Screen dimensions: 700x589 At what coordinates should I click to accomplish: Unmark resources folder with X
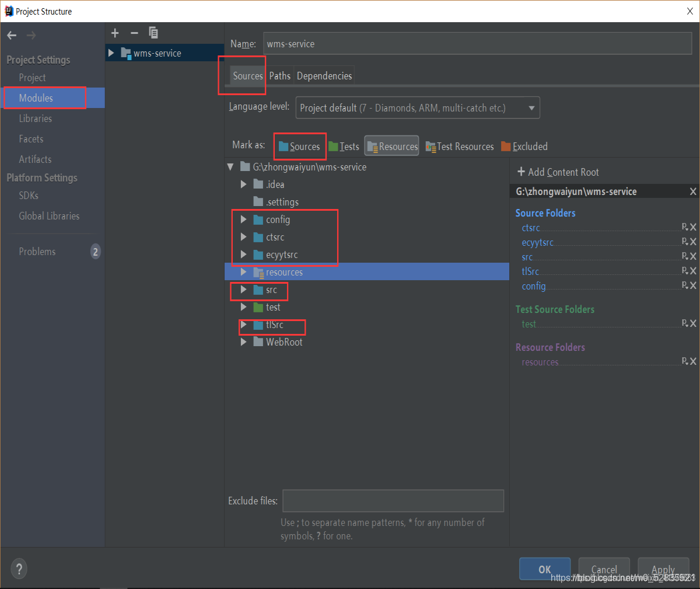tap(693, 361)
